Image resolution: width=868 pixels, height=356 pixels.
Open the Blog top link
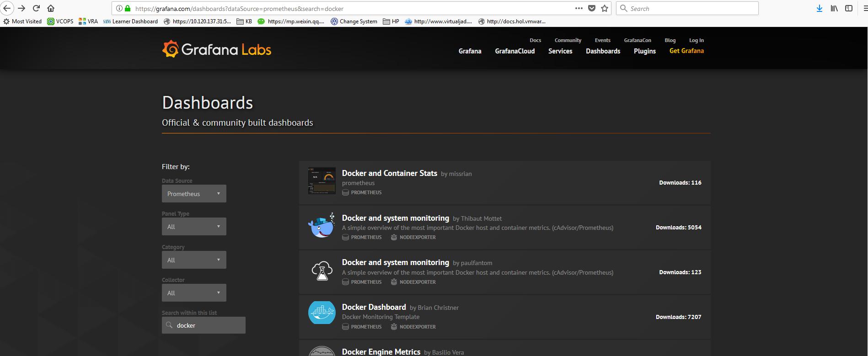670,40
